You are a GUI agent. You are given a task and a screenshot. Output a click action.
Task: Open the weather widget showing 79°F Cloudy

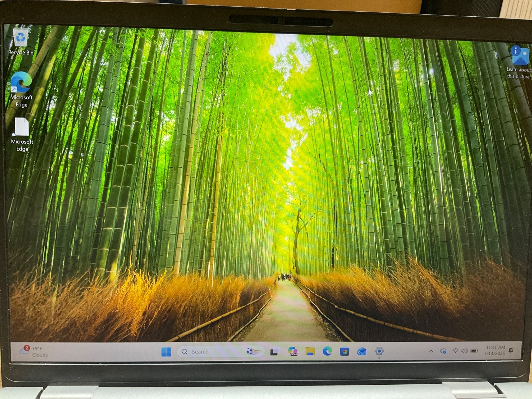(34, 351)
